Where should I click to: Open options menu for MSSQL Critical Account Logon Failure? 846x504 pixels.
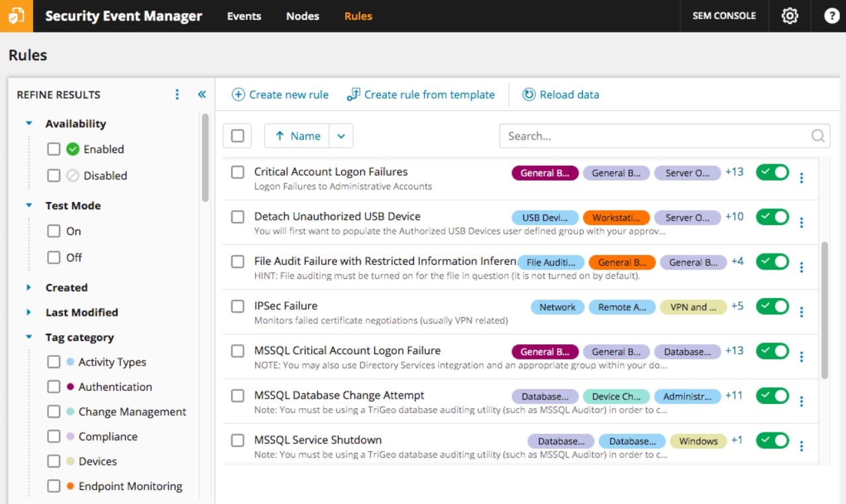pos(802,356)
